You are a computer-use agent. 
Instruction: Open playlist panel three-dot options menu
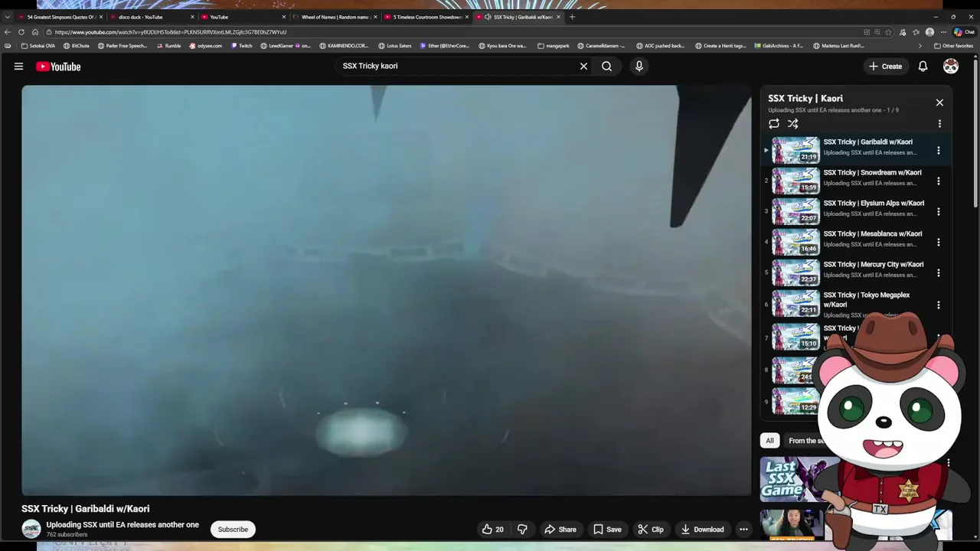(x=939, y=124)
